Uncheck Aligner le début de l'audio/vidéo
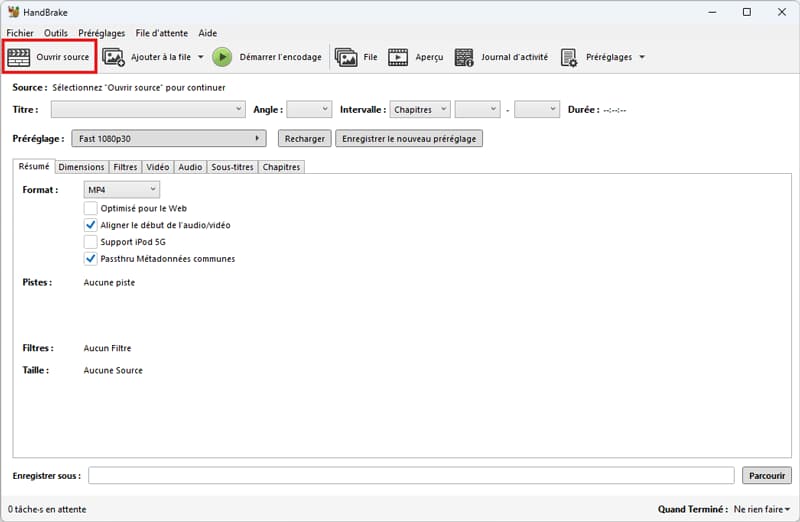 (x=90, y=225)
